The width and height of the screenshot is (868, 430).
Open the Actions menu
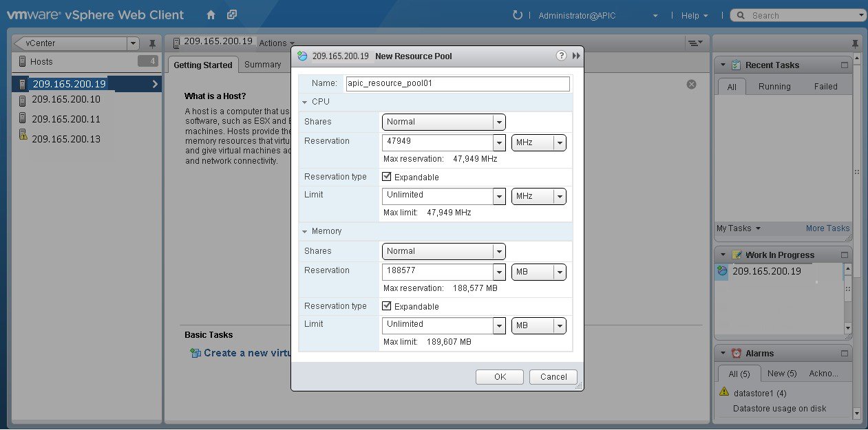pyautogui.click(x=277, y=43)
